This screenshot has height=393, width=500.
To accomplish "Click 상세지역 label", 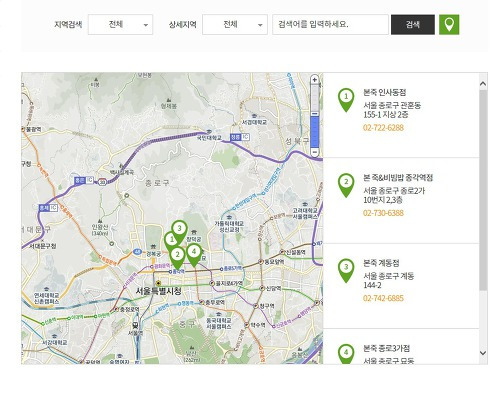I will pyautogui.click(x=182, y=24).
